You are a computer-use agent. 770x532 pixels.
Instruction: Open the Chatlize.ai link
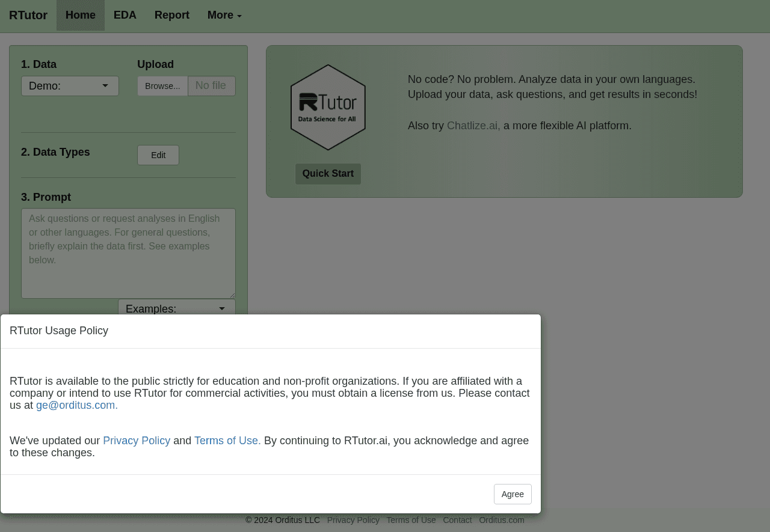pos(473,126)
